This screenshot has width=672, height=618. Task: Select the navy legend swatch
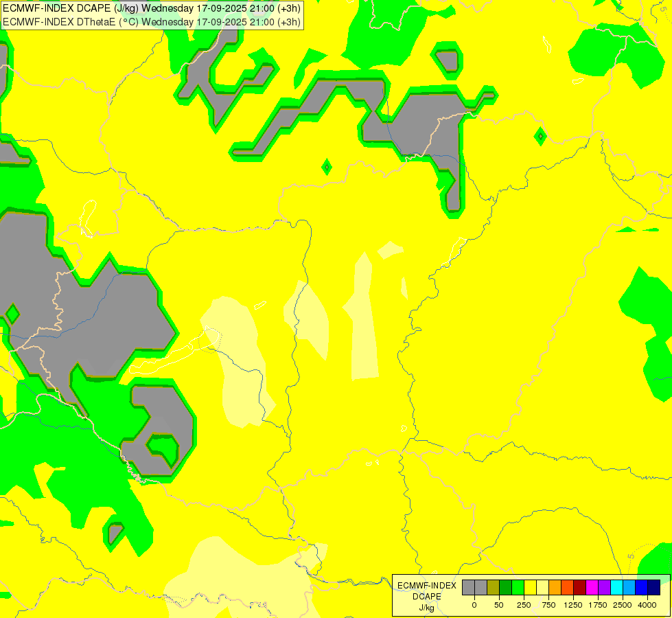point(654,587)
